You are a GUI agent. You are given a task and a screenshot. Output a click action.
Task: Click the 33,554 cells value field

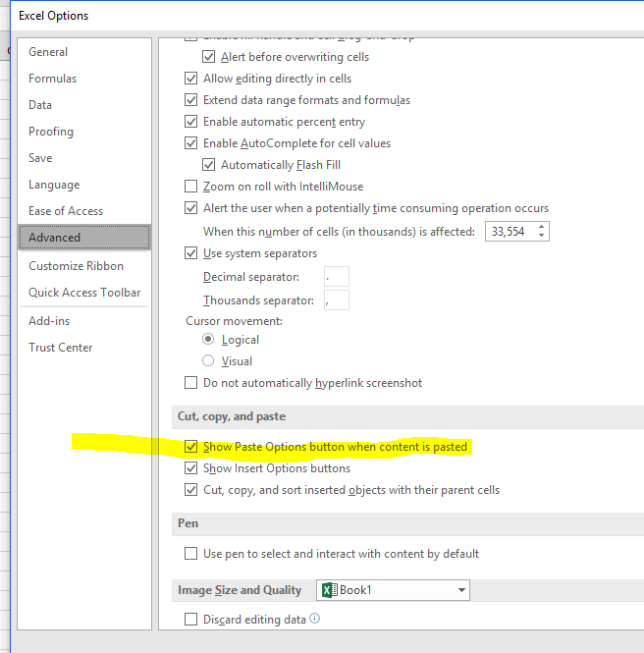[x=510, y=232]
